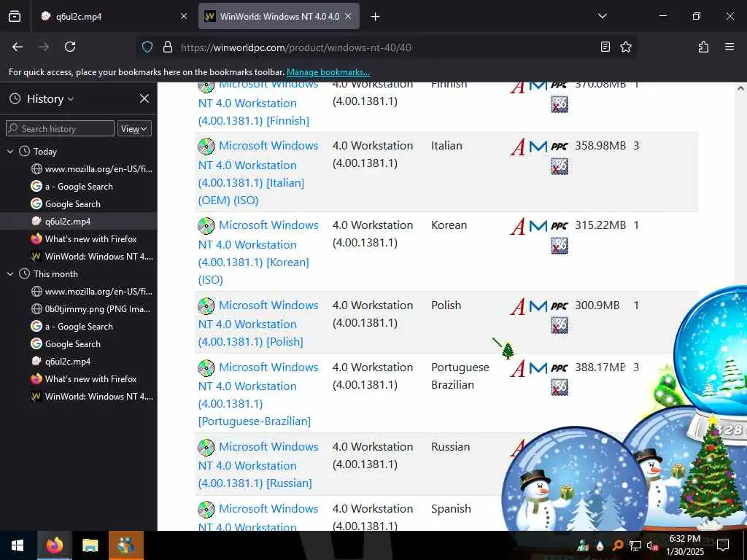Click the 358.98MB size in Italian row
The image size is (747, 560).
coord(600,146)
